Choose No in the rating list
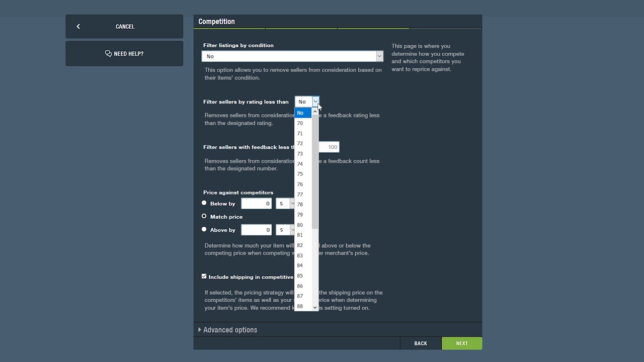The image size is (644, 362). pyautogui.click(x=303, y=113)
